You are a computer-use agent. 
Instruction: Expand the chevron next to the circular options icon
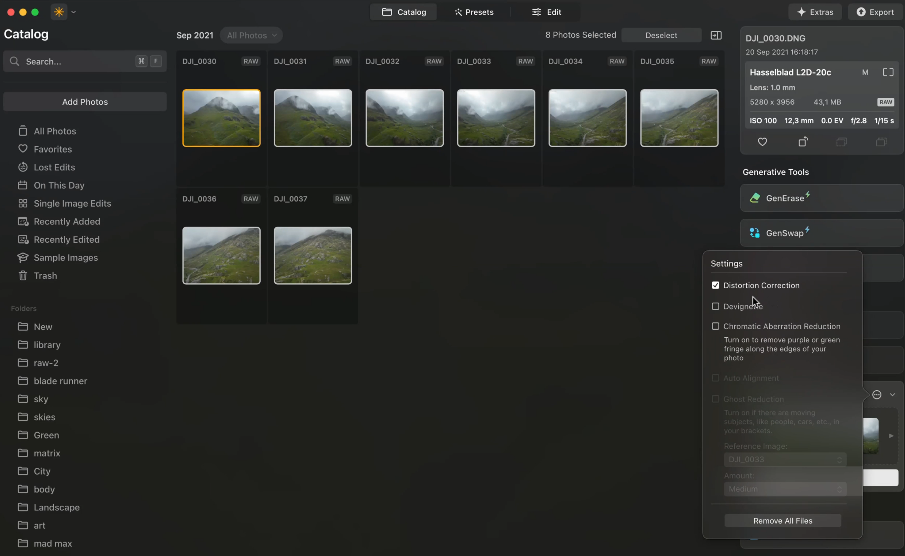click(x=892, y=395)
